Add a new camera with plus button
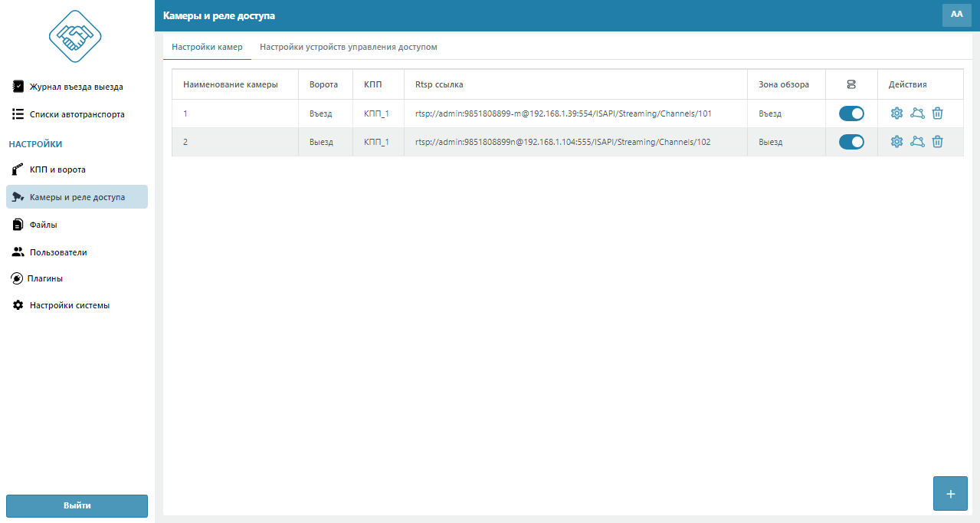This screenshot has width=980, height=523. [950, 494]
